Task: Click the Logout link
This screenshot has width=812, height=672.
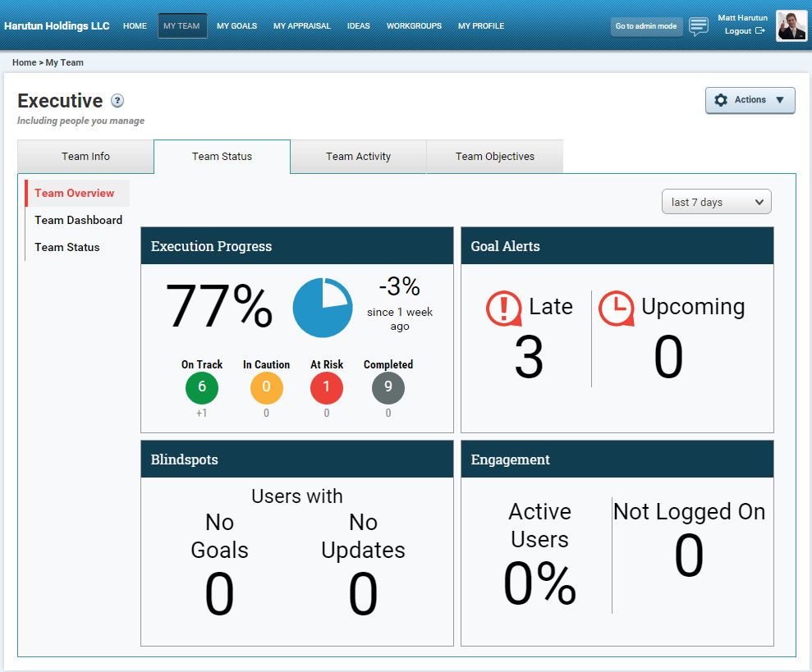Action: click(738, 31)
